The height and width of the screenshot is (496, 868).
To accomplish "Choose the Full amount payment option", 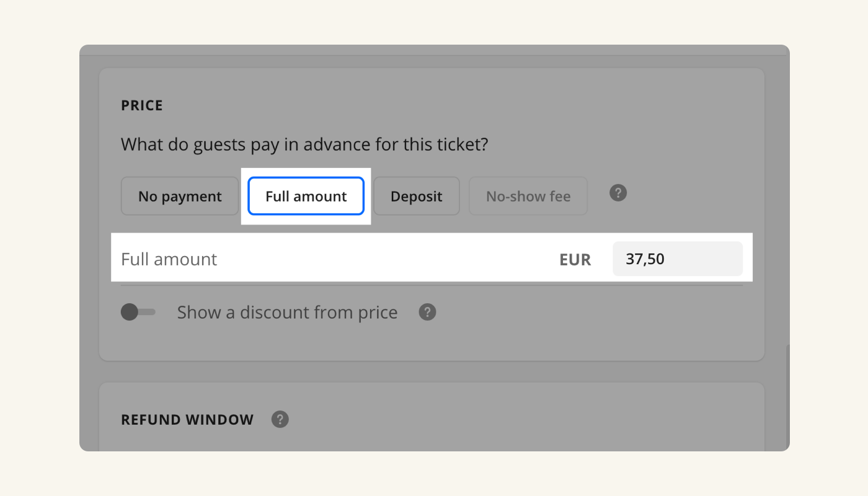I will (306, 197).
